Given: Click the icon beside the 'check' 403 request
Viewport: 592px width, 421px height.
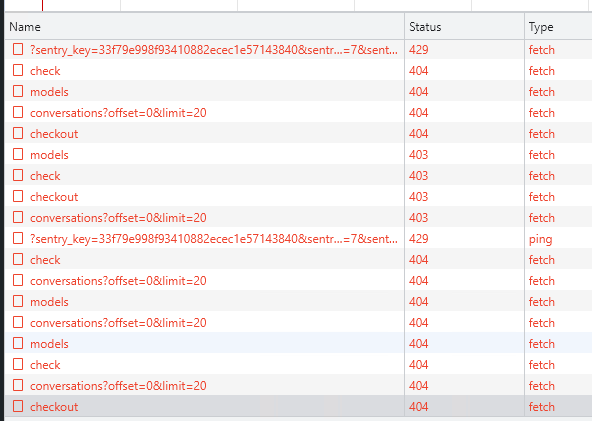Looking at the screenshot, I should coord(18,175).
